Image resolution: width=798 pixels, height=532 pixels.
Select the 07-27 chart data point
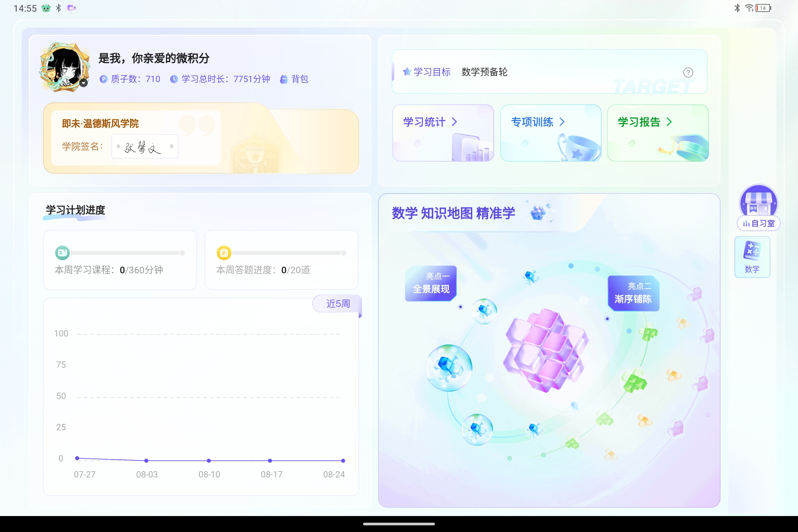point(77,459)
